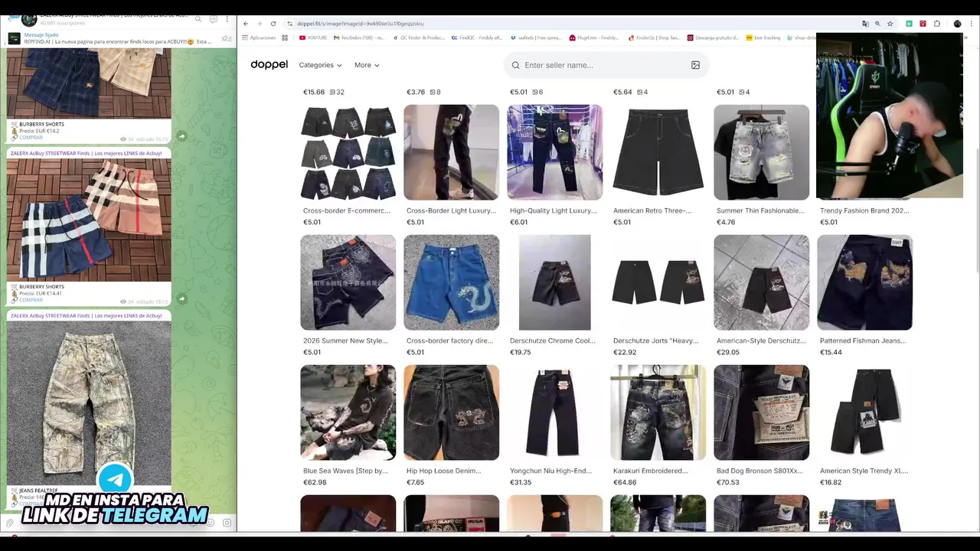Open the Descarga gratuita bookmark
This screenshot has height=551, width=980.
pyautogui.click(x=713, y=37)
